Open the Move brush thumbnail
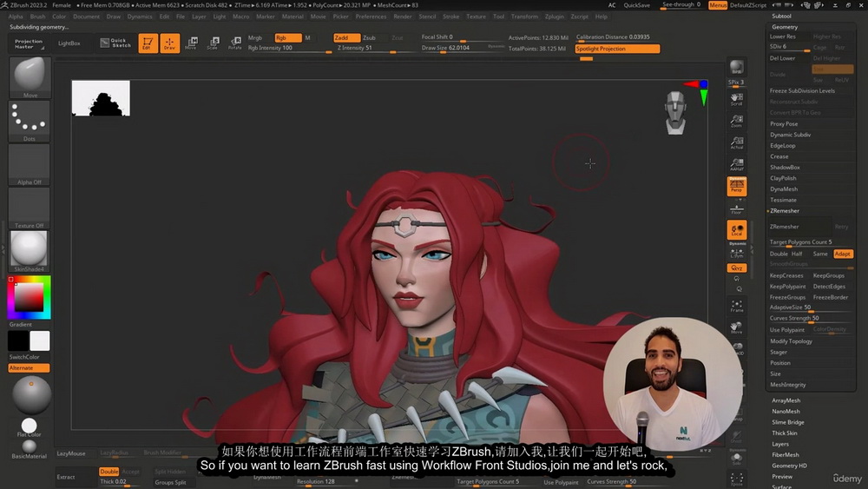The height and width of the screenshot is (489, 868). tap(30, 77)
